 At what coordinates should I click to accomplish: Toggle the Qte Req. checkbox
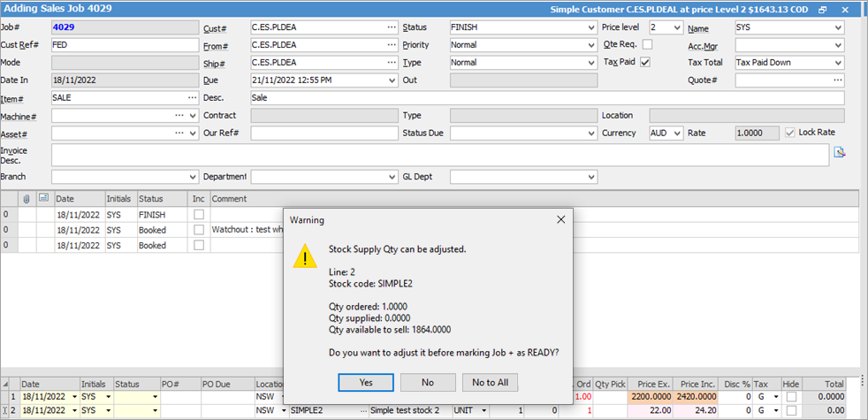(647, 45)
